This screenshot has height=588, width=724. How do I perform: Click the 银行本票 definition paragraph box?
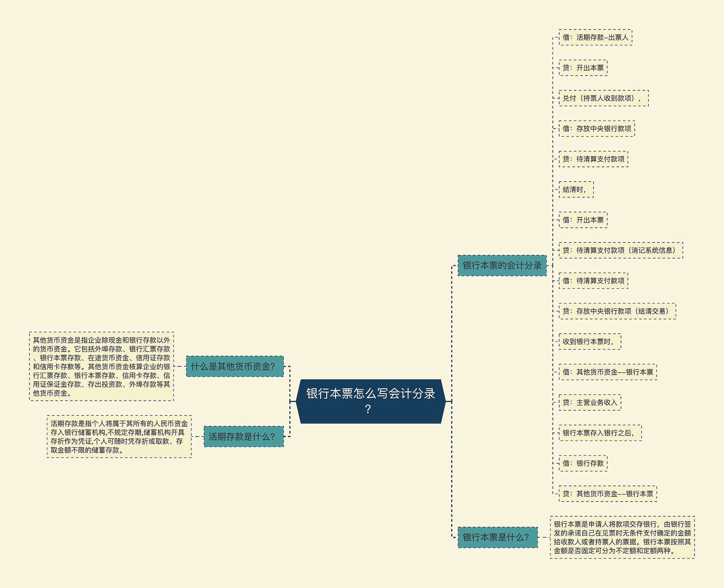click(622, 537)
